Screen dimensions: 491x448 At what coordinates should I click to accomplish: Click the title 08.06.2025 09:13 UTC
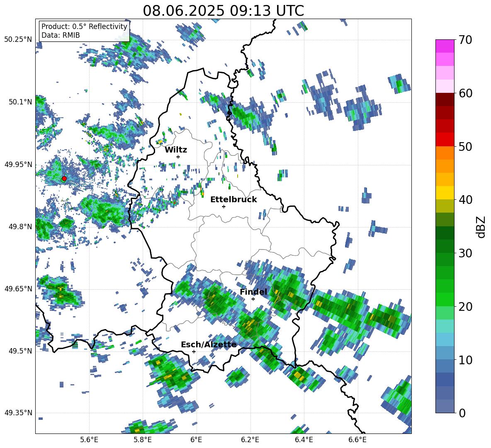(x=224, y=11)
